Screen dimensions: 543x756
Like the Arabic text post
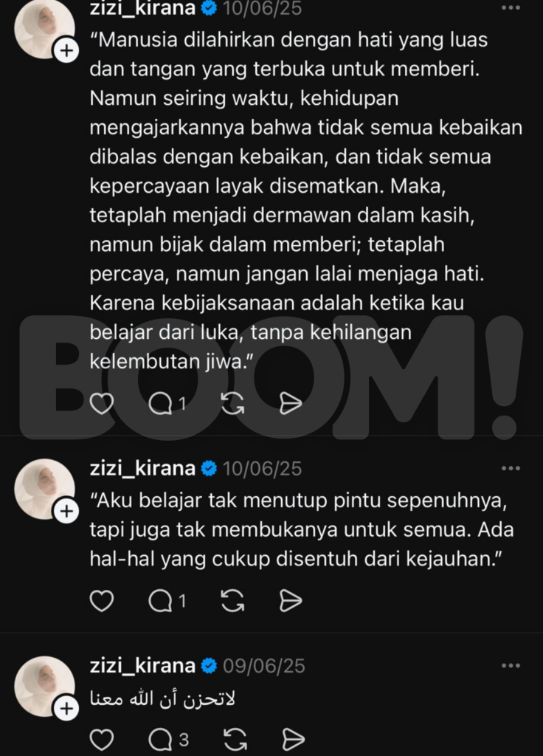(102, 739)
